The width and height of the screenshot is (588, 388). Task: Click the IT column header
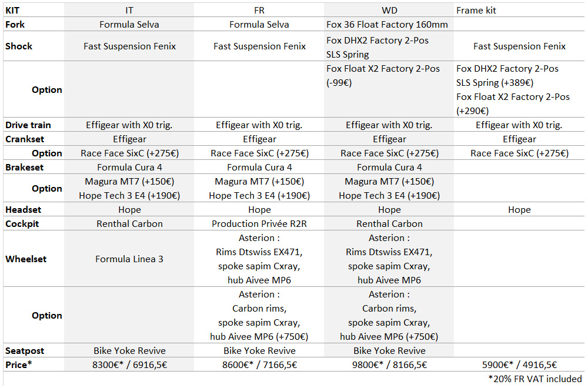tap(129, 11)
